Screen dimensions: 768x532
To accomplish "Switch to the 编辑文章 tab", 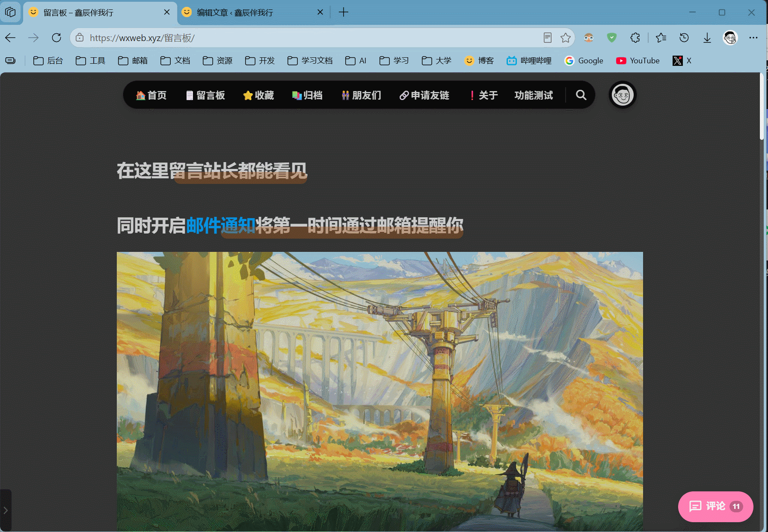I will (x=253, y=12).
